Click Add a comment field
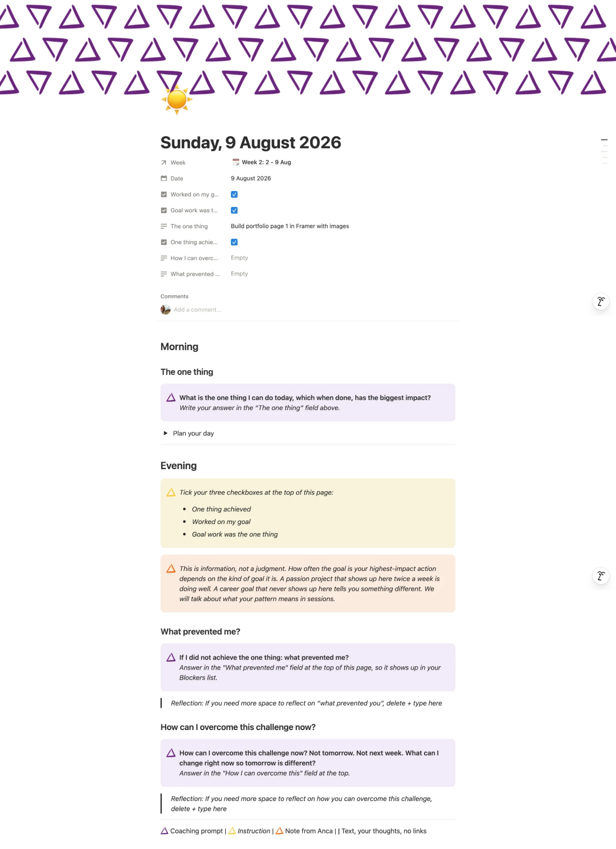Screen dimensions: 616x849 click(x=197, y=310)
